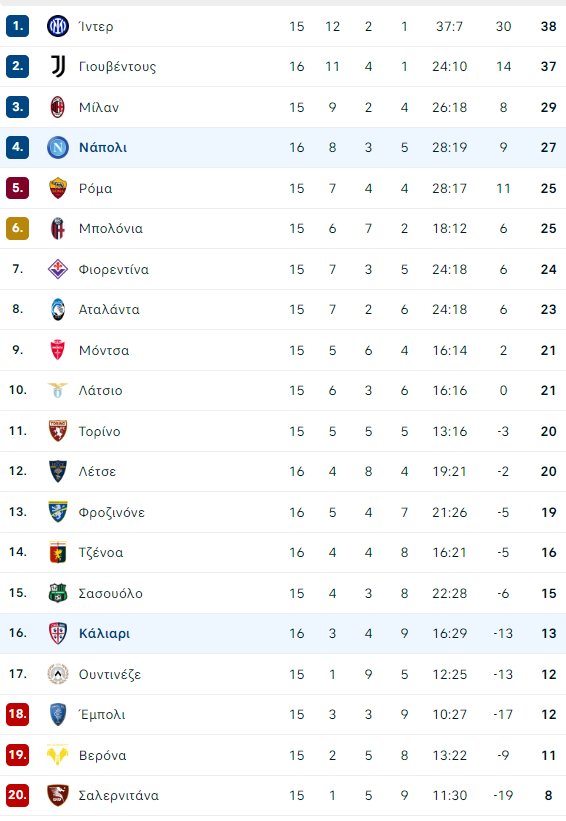Click the Milan club crest icon

tap(58, 107)
